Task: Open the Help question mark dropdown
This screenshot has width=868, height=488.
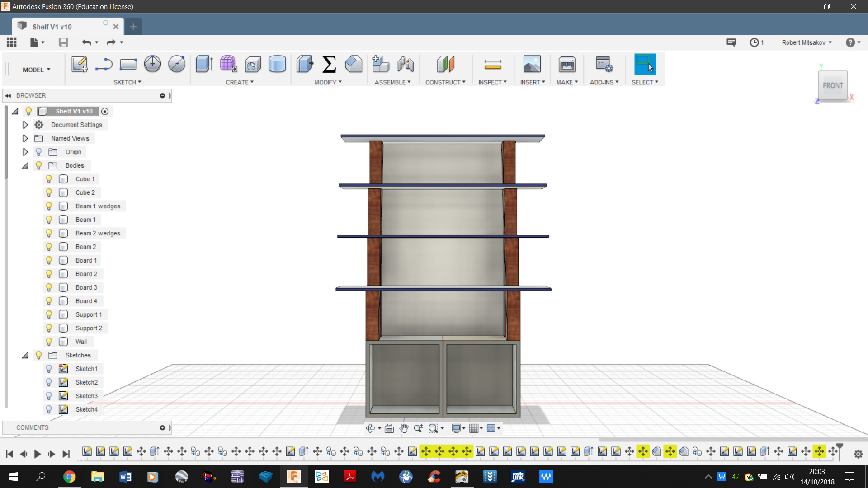Action: [x=853, y=42]
